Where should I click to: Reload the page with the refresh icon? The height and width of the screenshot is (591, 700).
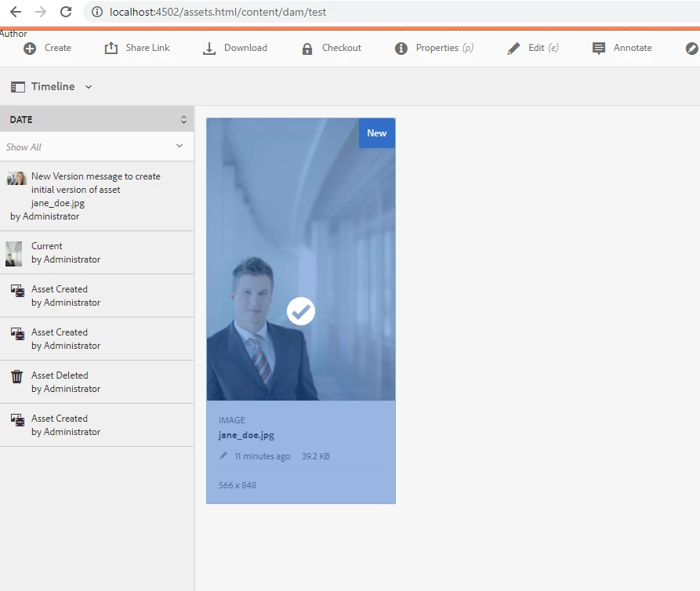66,12
